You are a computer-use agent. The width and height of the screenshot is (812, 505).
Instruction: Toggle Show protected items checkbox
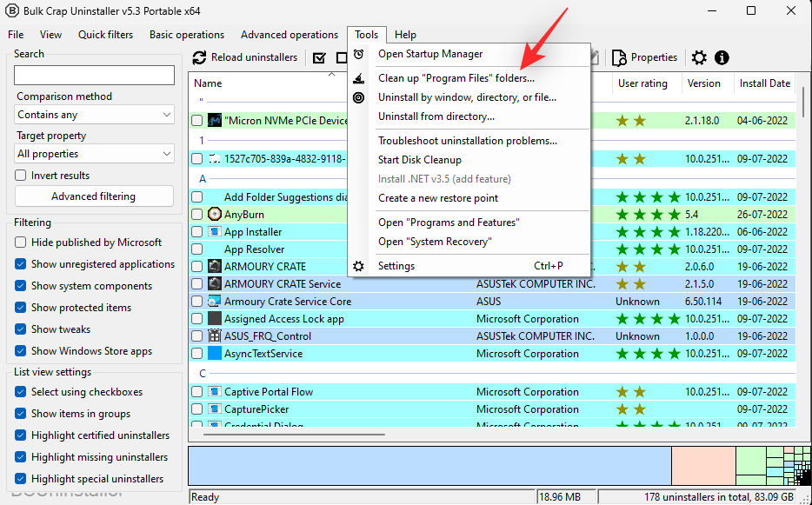(x=21, y=308)
